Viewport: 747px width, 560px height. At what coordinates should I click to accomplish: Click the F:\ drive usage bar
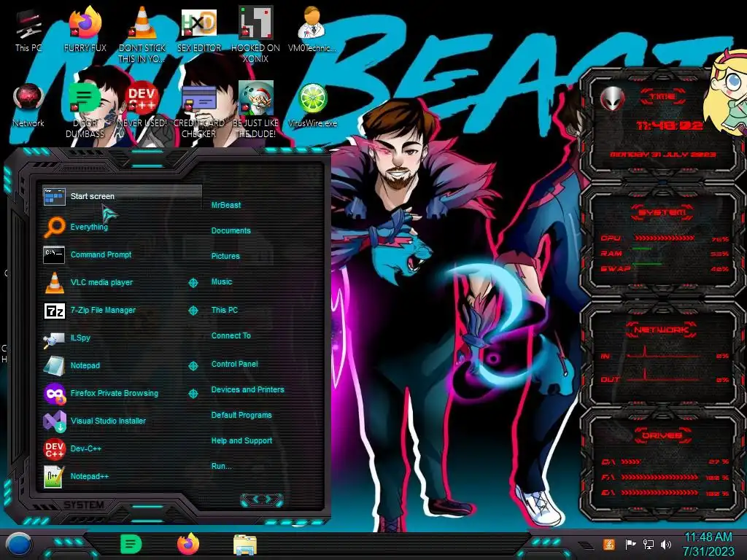[659, 477]
